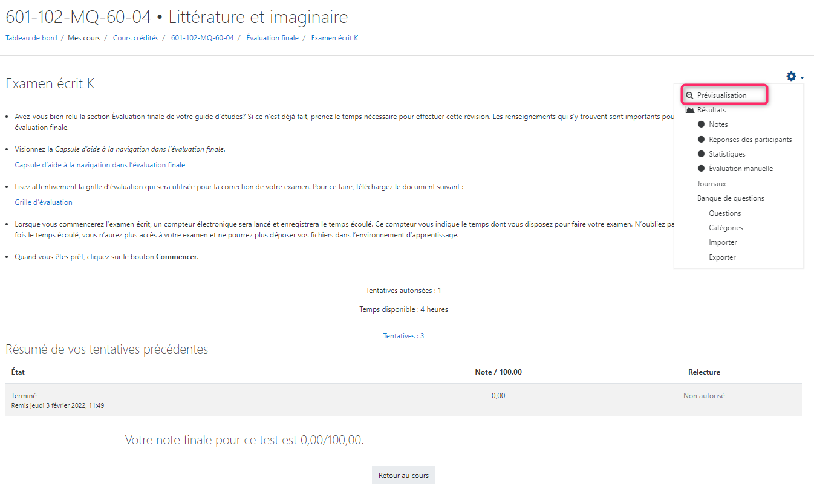Viewport: 814px width, 504px height.
Task: Open the Grille d'évaluation link
Action: 44,202
